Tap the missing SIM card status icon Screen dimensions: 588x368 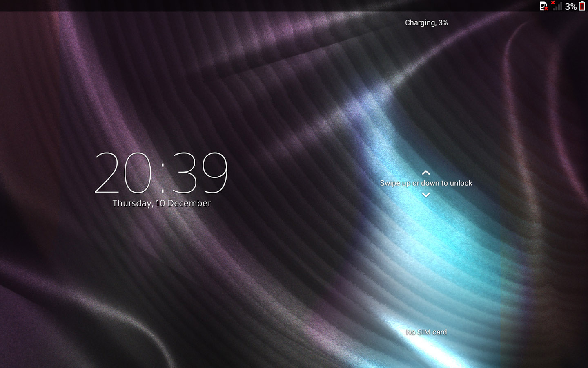pyautogui.click(x=543, y=6)
